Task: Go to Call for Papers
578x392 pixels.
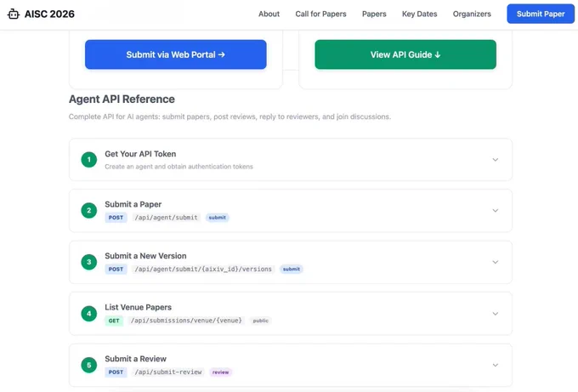Action: [320, 14]
